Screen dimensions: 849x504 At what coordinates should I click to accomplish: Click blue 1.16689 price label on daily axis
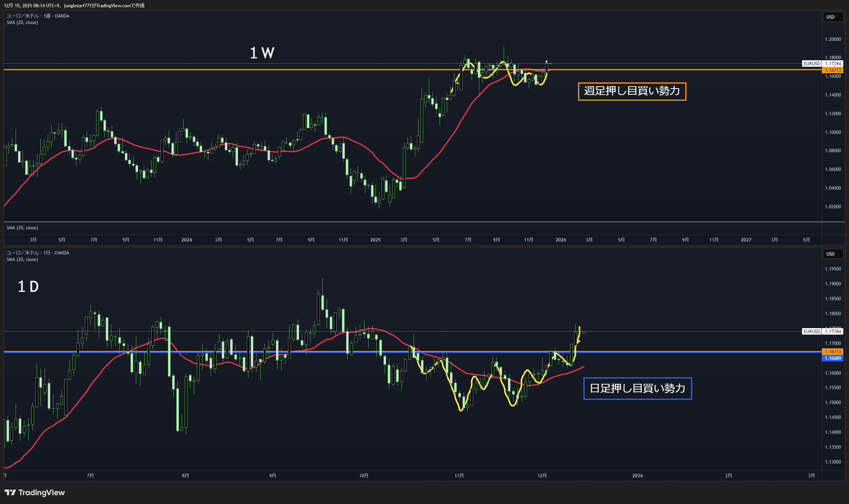tap(832, 358)
